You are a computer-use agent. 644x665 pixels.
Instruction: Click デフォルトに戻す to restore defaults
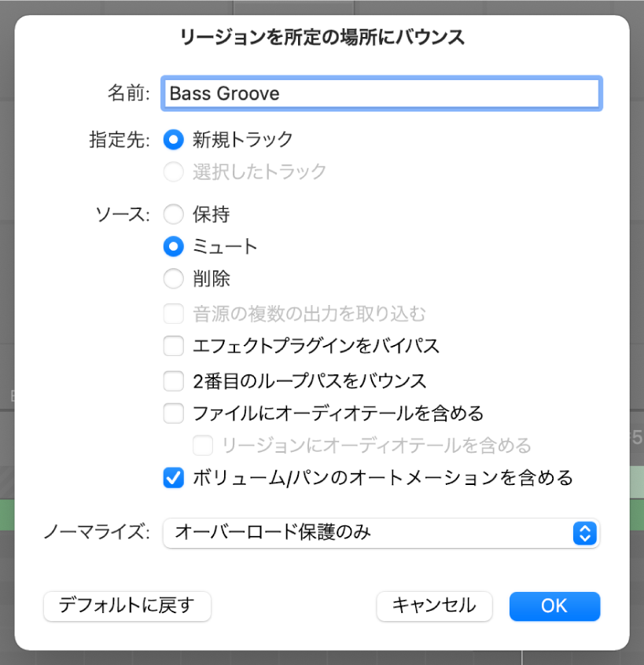tap(127, 606)
